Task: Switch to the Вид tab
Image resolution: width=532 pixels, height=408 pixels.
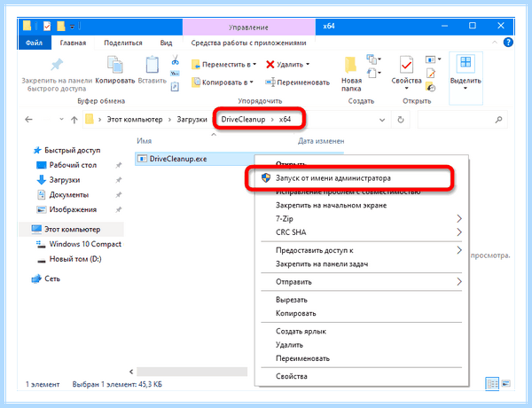Action: [167, 43]
